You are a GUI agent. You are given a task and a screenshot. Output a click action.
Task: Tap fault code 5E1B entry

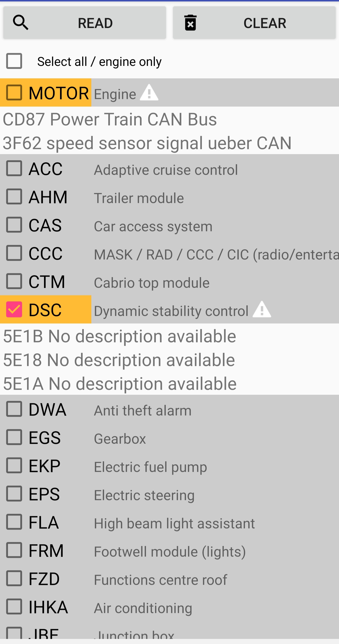(x=120, y=336)
